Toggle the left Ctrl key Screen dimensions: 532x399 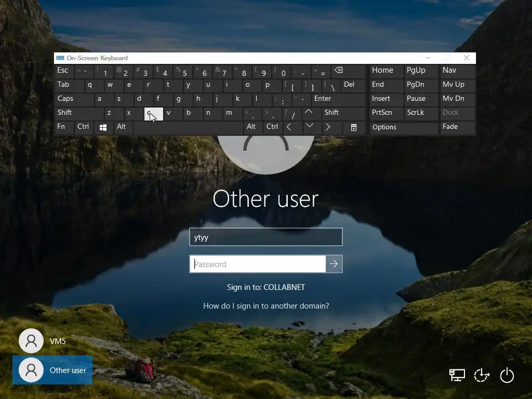pos(84,127)
